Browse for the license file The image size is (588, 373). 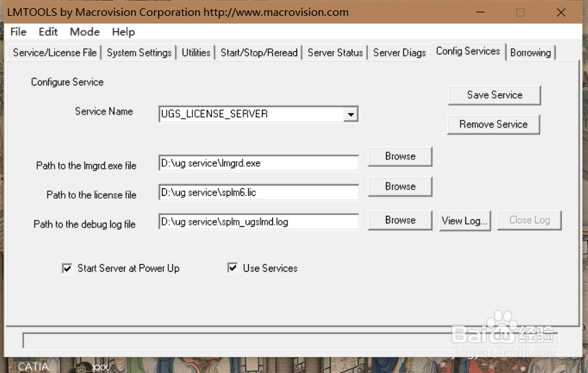click(400, 186)
